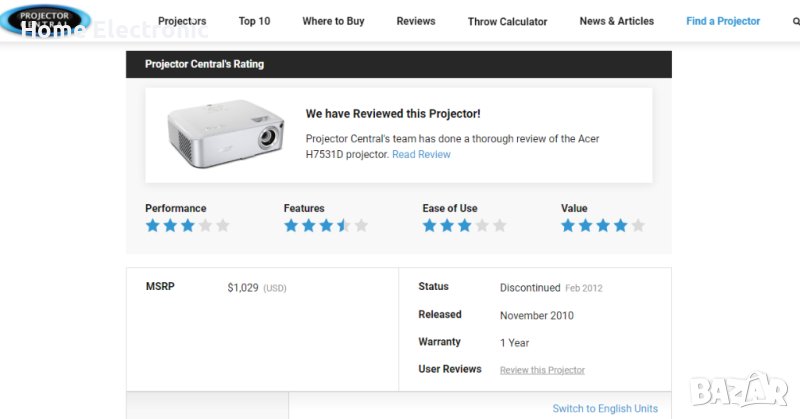Image resolution: width=800 pixels, height=419 pixels.
Task: Click the search magnifier icon
Action: coord(796,21)
